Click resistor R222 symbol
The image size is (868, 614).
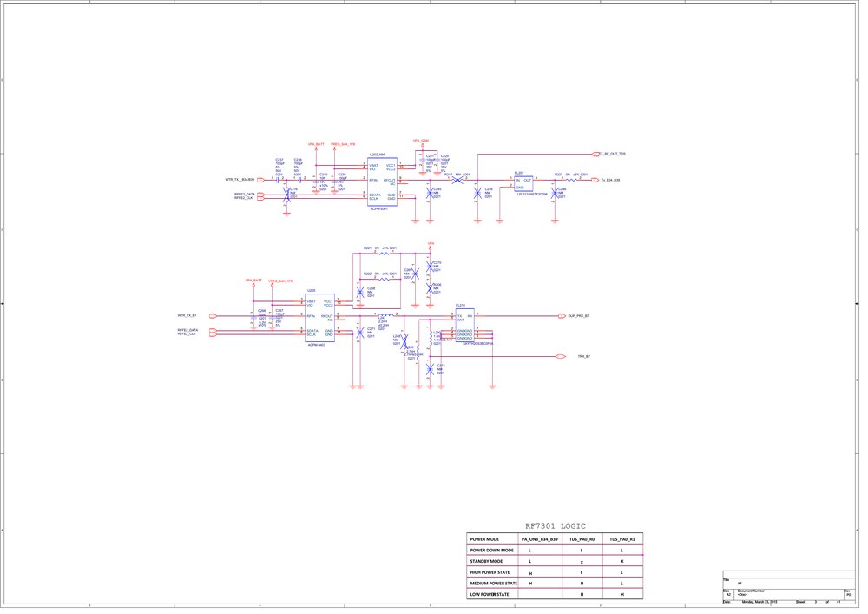(x=385, y=279)
